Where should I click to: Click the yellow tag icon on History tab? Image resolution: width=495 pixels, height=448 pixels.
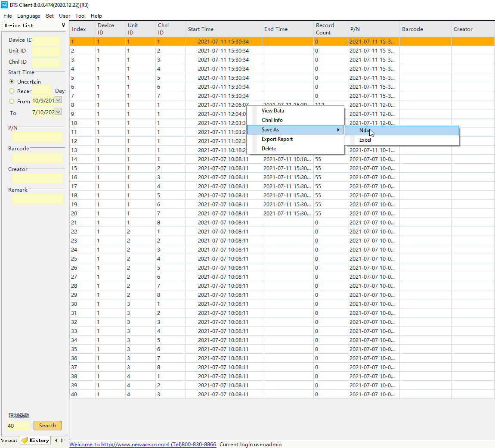tap(25, 440)
